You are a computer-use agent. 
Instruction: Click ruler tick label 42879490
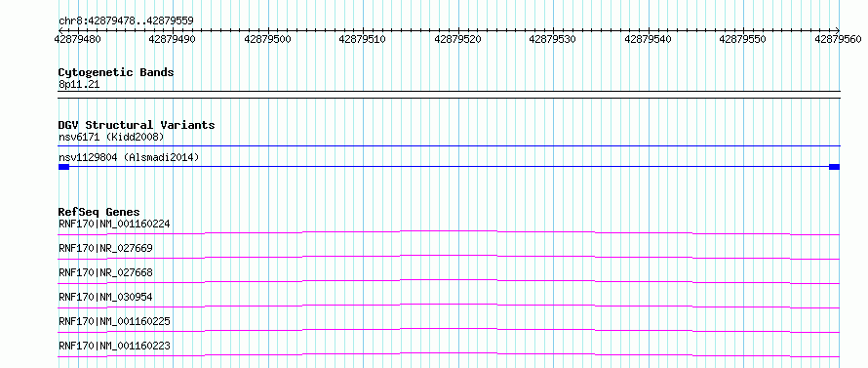[x=173, y=39]
